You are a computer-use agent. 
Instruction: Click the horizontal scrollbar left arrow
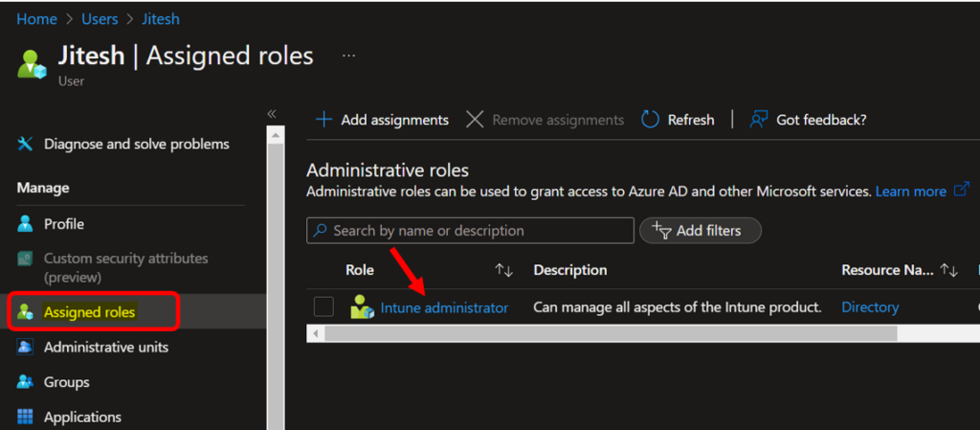click(x=315, y=333)
